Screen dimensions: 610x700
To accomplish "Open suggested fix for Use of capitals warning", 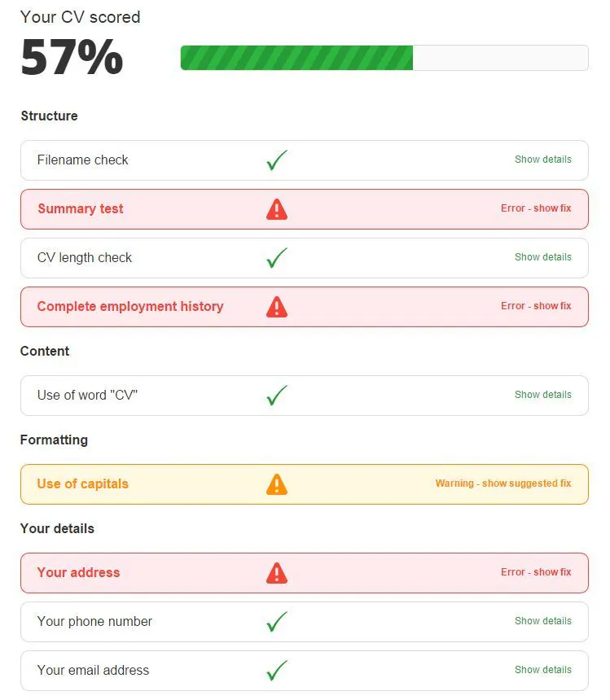I will coord(504,483).
